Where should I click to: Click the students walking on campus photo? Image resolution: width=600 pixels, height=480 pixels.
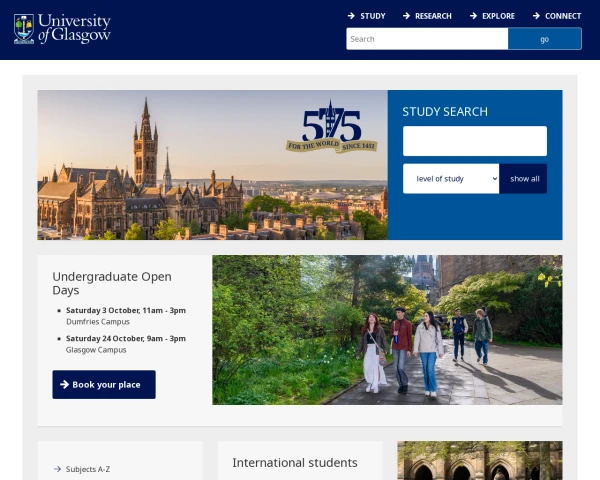click(x=387, y=330)
